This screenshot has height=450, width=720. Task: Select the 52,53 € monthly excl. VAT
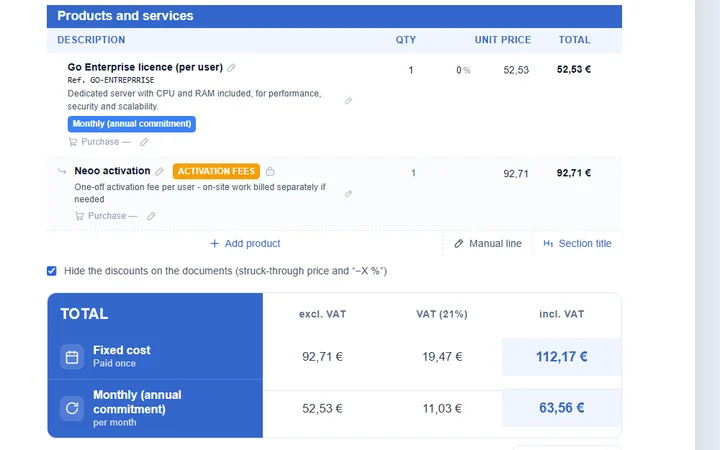point(322,408)
